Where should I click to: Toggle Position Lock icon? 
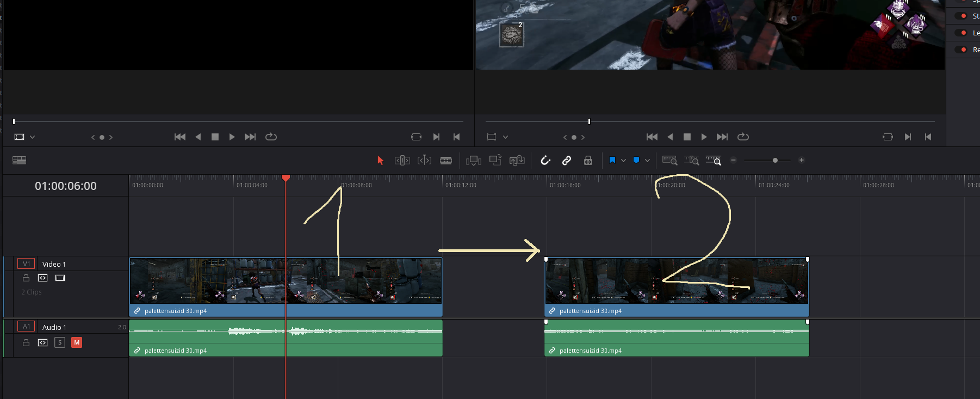[588, 160]
